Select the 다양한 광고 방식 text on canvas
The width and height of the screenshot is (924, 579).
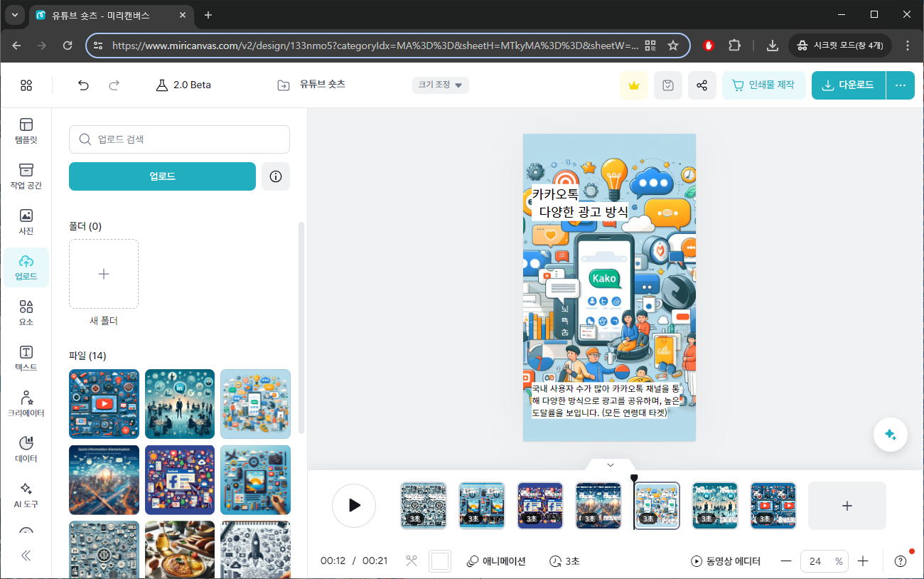pyautogui.click(x=584, y=212)
